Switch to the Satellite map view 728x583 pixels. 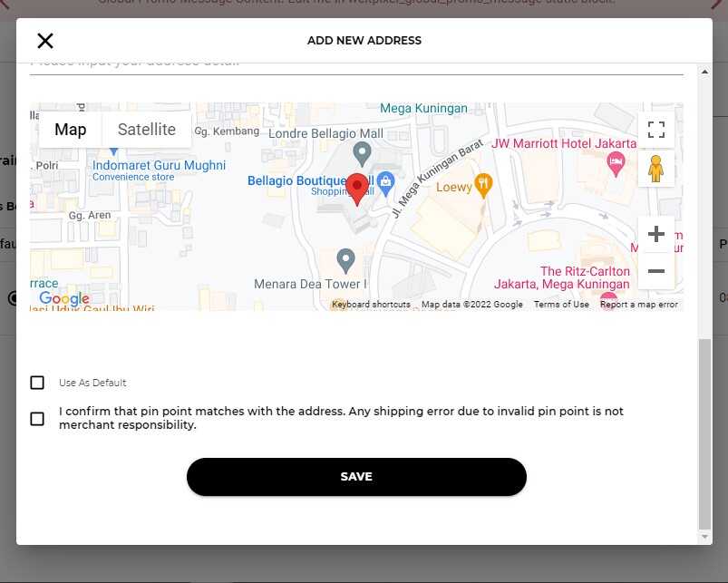click(147, 130)
